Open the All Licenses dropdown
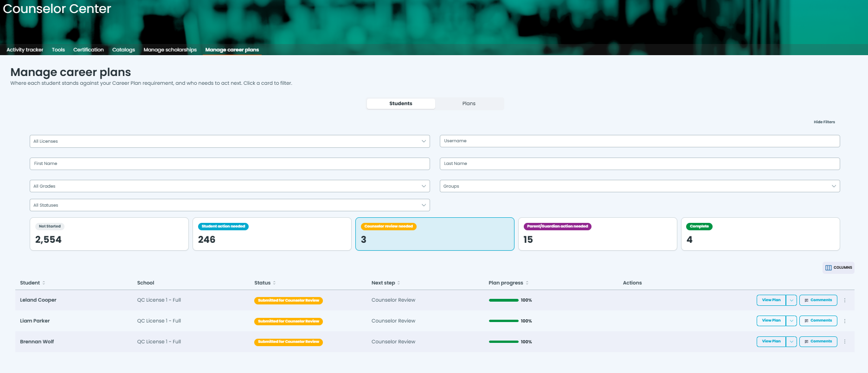The image size is (868, 373). [230, 141]
